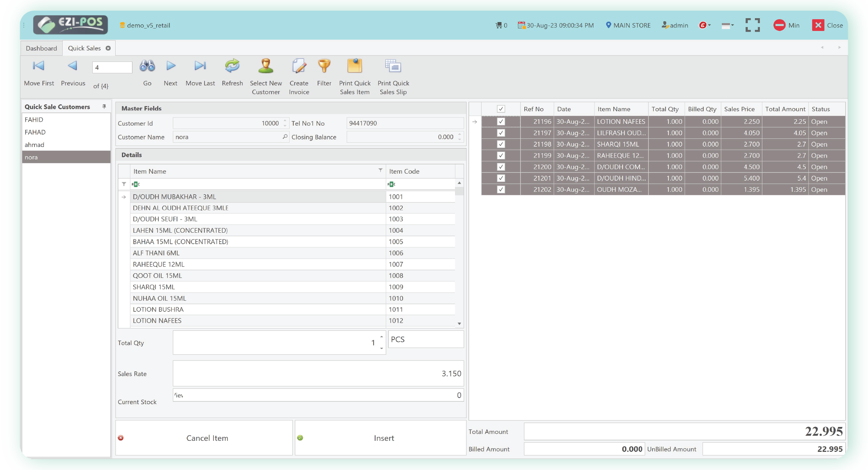Viewport: 868px width, 470px height.
Task: Switch to the Dashboard tab
Action: [41, 48]
